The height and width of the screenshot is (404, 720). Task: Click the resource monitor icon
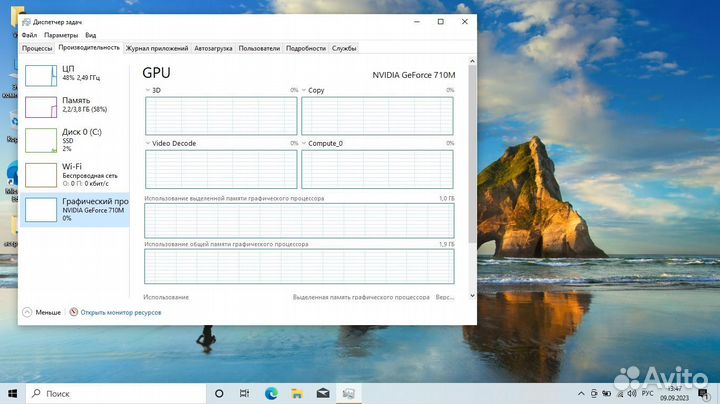[73, 312]
